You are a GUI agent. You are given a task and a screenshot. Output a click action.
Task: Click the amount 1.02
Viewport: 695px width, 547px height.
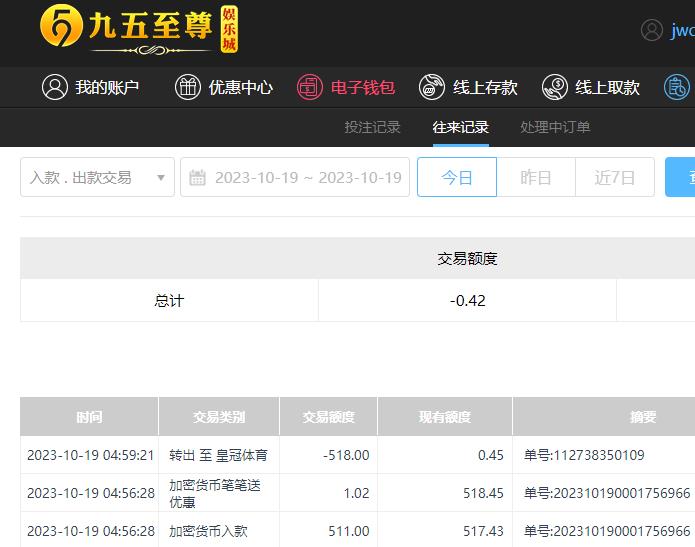(356, 493)
